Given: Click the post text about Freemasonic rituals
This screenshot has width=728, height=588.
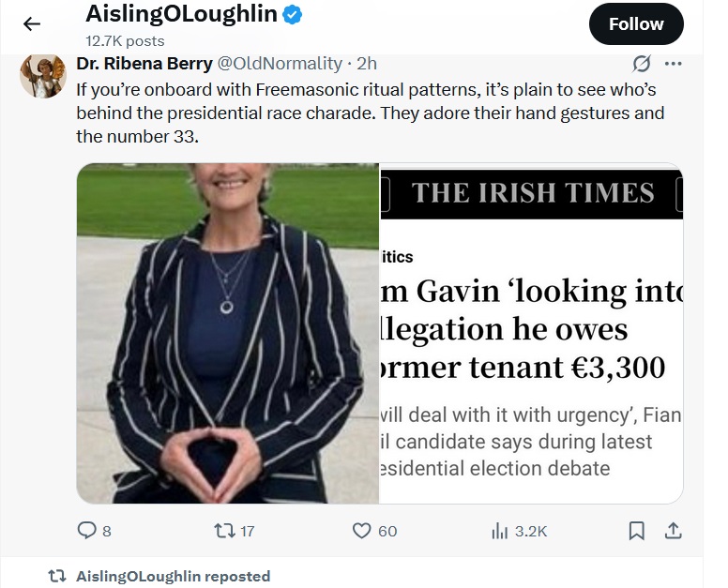Looking at the screenshot, I should point(371,113).
